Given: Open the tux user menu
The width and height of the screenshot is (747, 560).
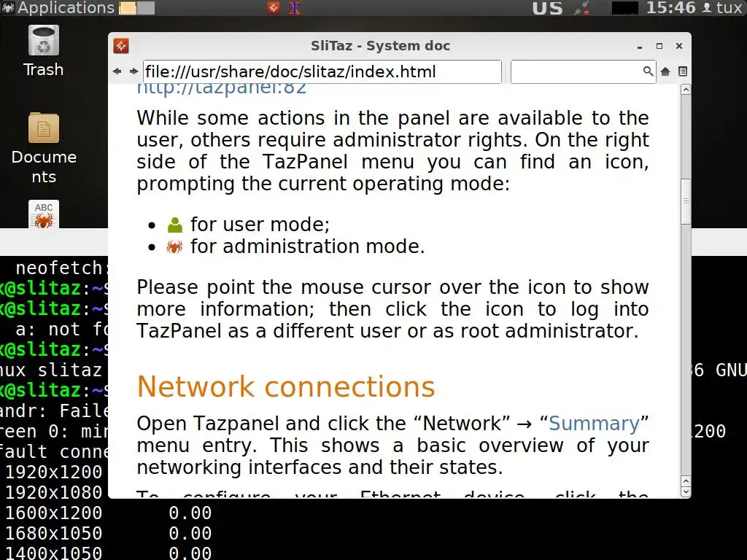Looking at the screenshot, I should 723,7.
